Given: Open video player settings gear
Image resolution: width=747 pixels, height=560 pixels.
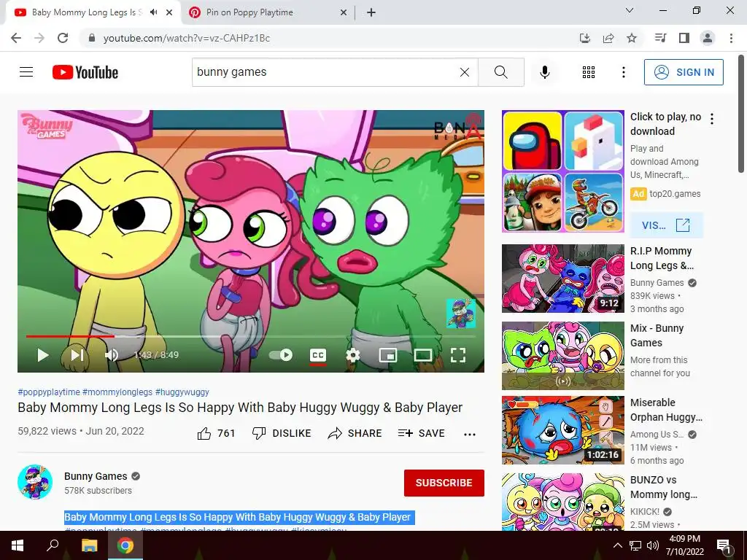Looking at the screenshot, I should click(352, 355).
